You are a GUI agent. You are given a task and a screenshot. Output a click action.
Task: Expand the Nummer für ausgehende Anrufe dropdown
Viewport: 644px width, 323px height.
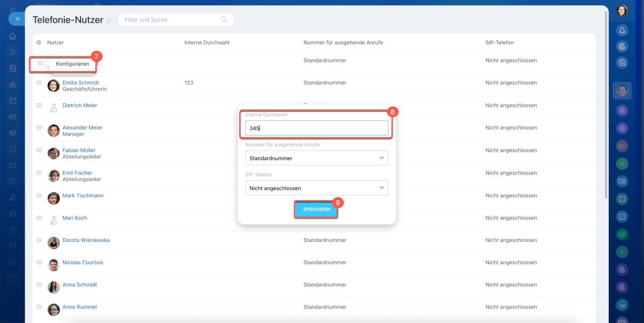pyautogui.click(x=316, y=158)
